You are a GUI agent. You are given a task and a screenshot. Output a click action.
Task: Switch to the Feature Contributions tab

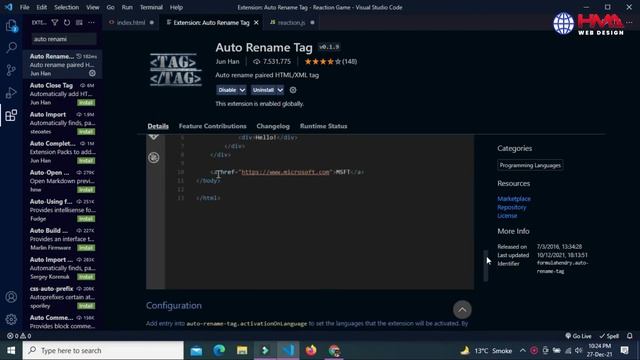(x=213, y=126)
